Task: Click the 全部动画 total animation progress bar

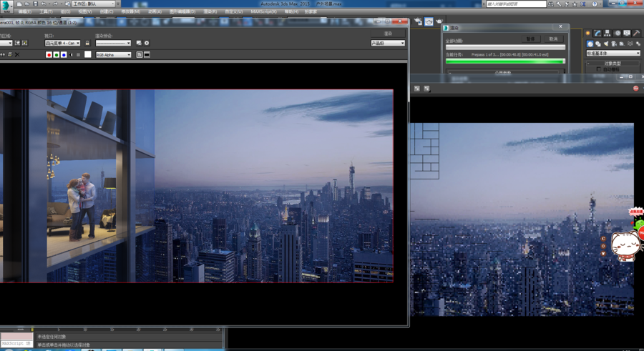Action: [x=505, y=47]
